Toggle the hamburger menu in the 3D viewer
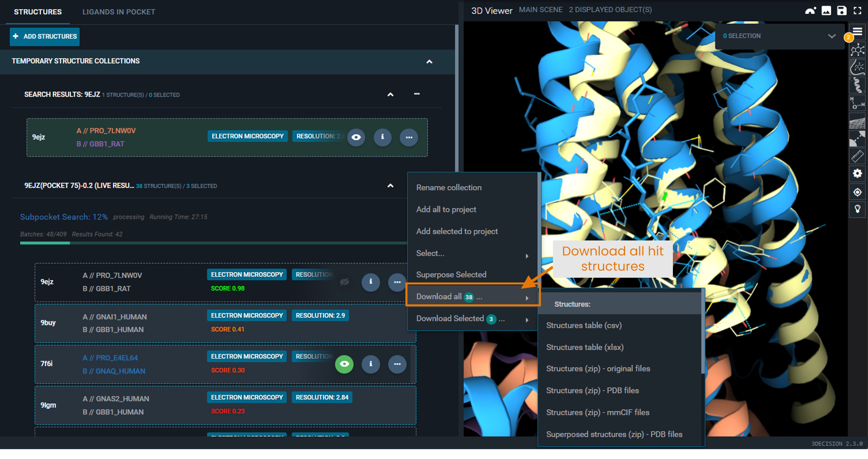 pyautogui.click(x=858, y=31)
